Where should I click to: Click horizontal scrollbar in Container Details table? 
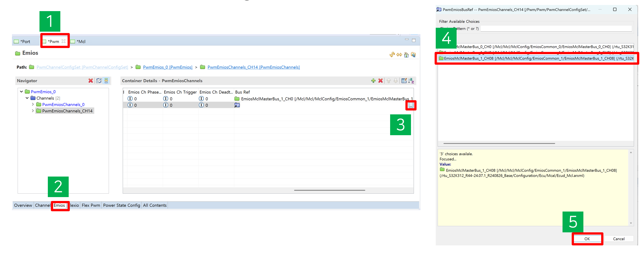point(329,190)
